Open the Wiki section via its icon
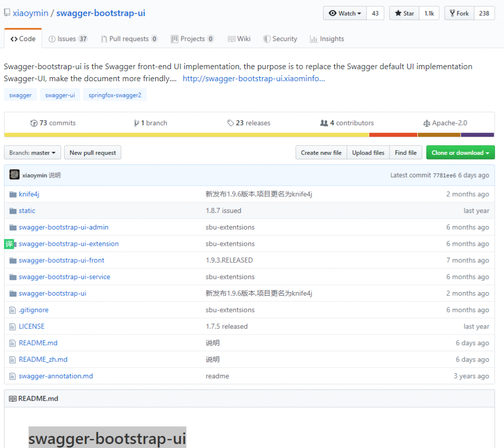 click(231, 39)
